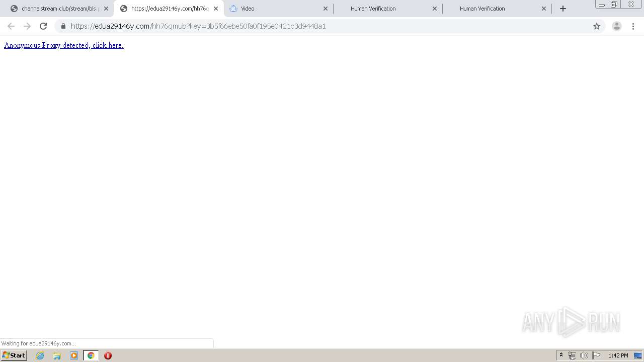Viewport: 644px width, 362px height.
Task: Open Windows Media Player from the taskbar
Action: point(74,355)
